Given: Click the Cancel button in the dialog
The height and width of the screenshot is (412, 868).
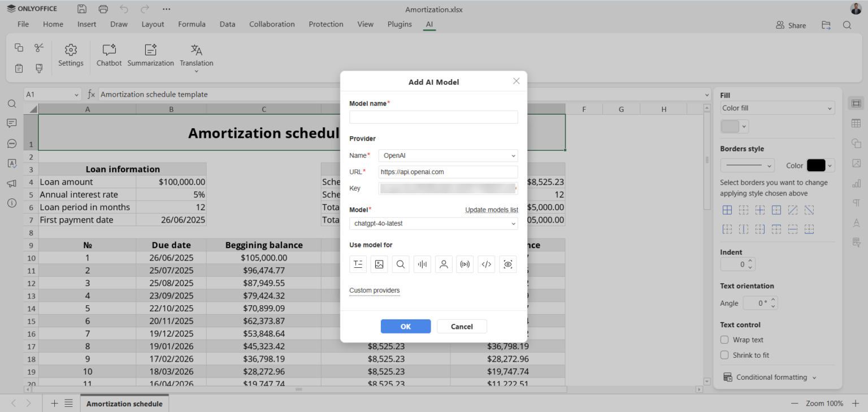Looking at the screenshot, I should coord(462,326).
